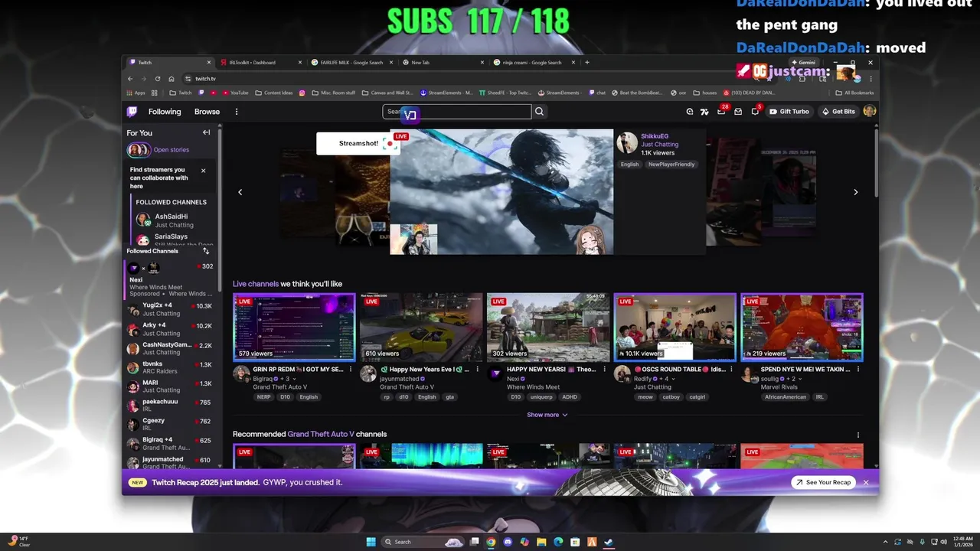Image resolution: width=980 pixels, height=551 pixels.
Task: Open options menu for Biglraq stream card
Action: 351,369
